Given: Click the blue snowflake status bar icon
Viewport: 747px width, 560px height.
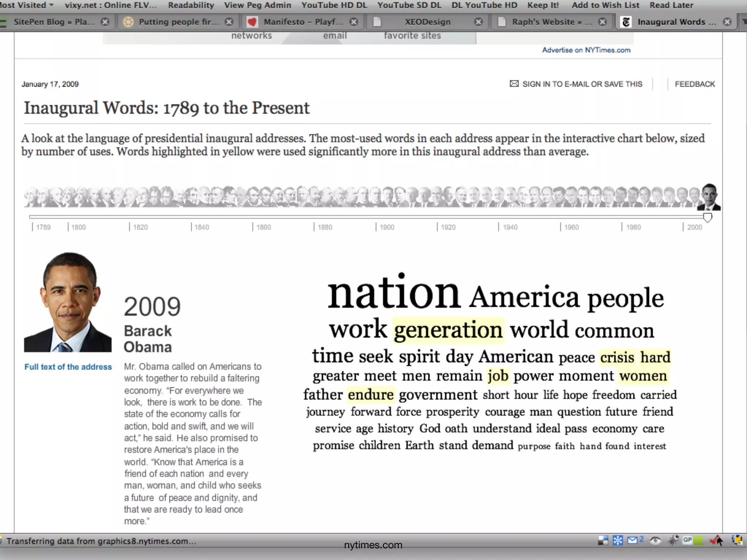Looking at the screenshot, I should pyautogui.click(x=618, y=541).
